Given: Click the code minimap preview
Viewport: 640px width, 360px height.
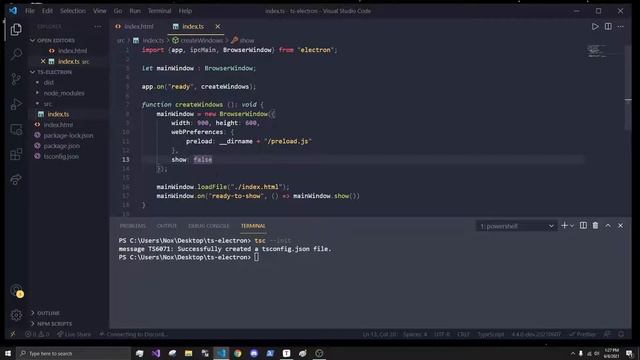Looking at the screenshot, I should (597, 51).
